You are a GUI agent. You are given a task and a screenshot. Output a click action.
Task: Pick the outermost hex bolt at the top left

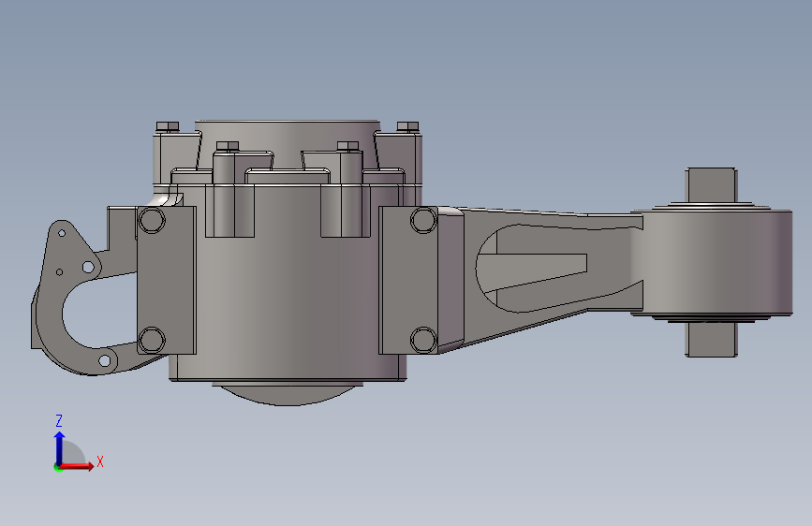click(168, 127)
